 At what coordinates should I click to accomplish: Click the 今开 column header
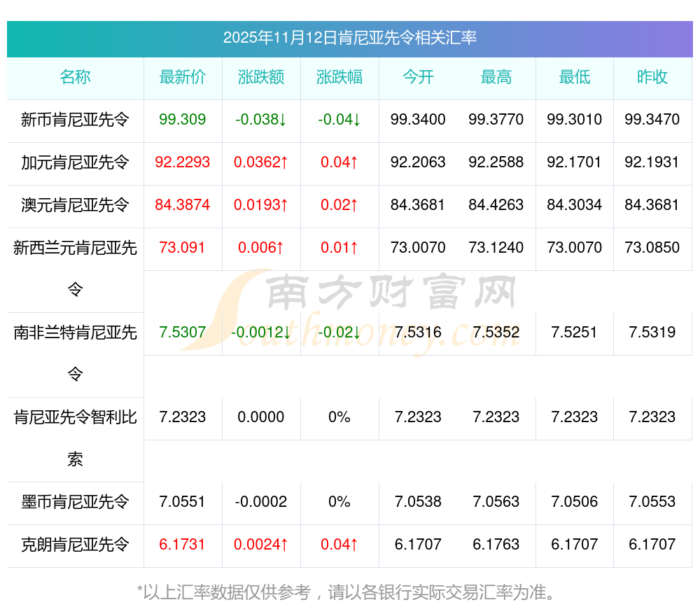point(418,77)
